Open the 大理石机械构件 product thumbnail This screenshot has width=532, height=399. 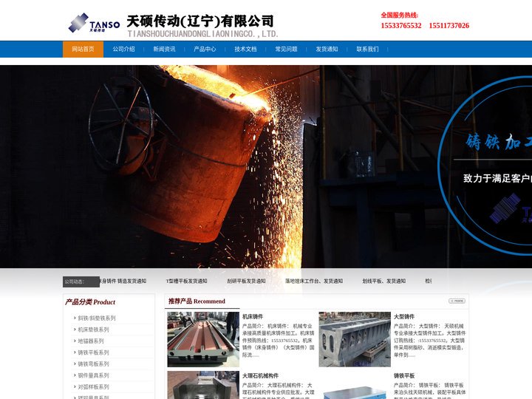[x=203, y=385]
